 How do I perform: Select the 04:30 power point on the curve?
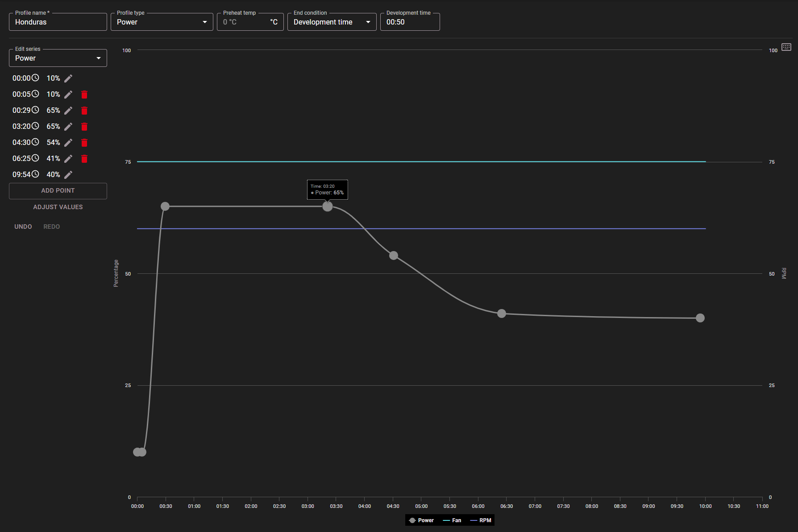point(394,256)
